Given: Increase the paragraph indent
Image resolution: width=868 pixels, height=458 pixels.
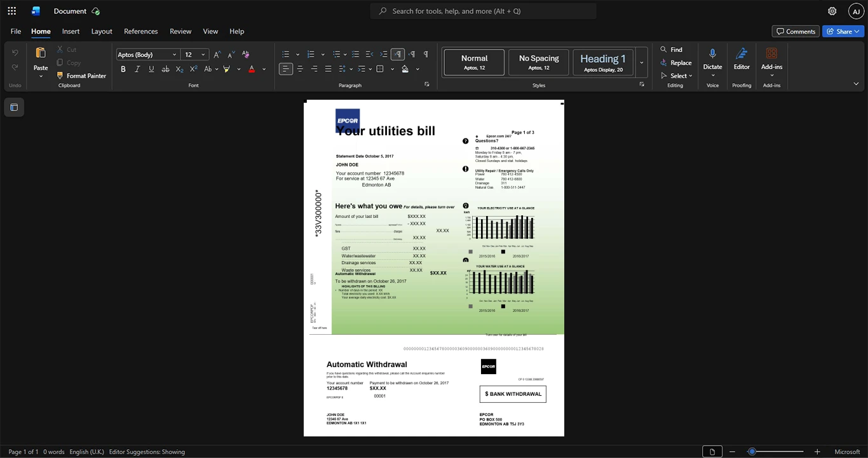Looking at the screenshot, I should (384, 55).
